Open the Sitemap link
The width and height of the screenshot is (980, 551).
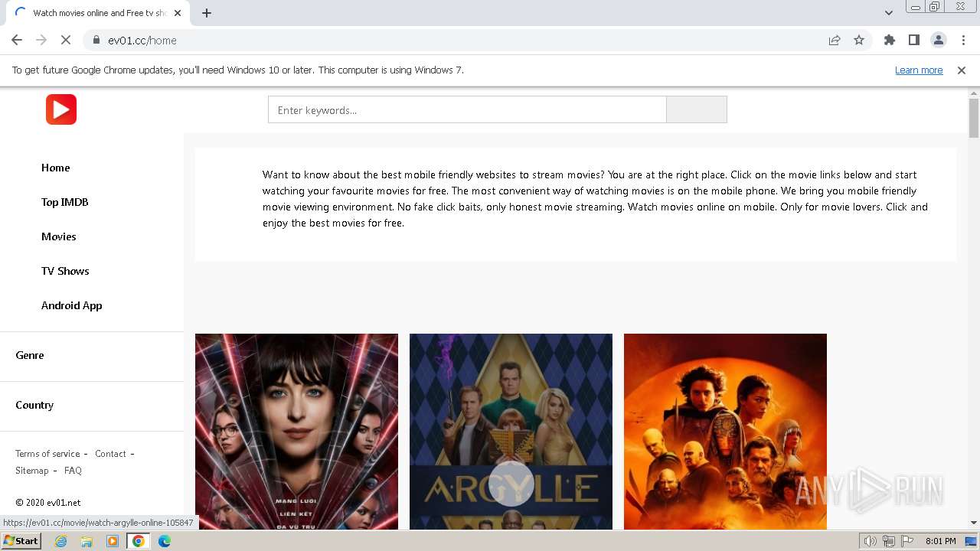[x=32, y=471]
